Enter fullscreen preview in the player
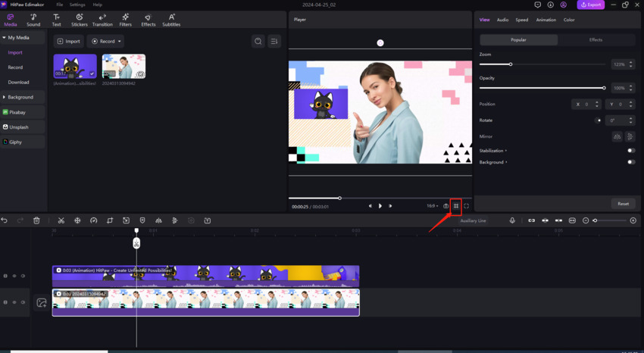The height and width of the screenshot is (353, 644). pyautogui.click(x=466, y=206)
